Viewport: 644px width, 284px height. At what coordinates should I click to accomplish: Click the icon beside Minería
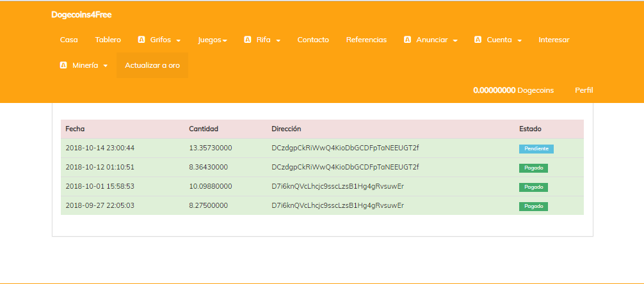pos(63,65)
